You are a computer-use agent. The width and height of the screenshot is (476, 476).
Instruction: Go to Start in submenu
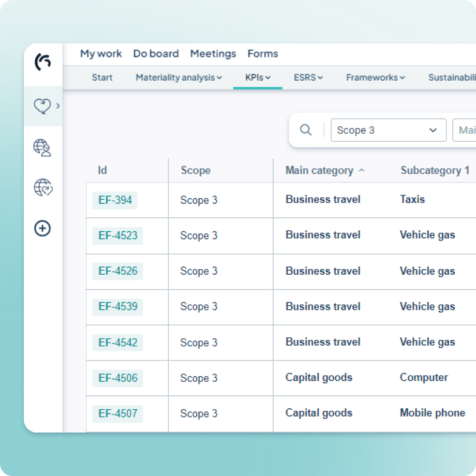click(x=102, y=78)
